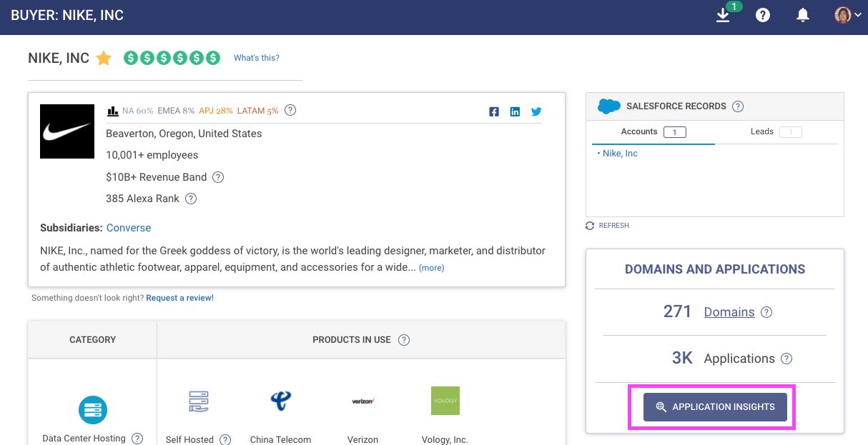
Task: Open help for 385 Alexa Rank
Action: pos(191,199)
